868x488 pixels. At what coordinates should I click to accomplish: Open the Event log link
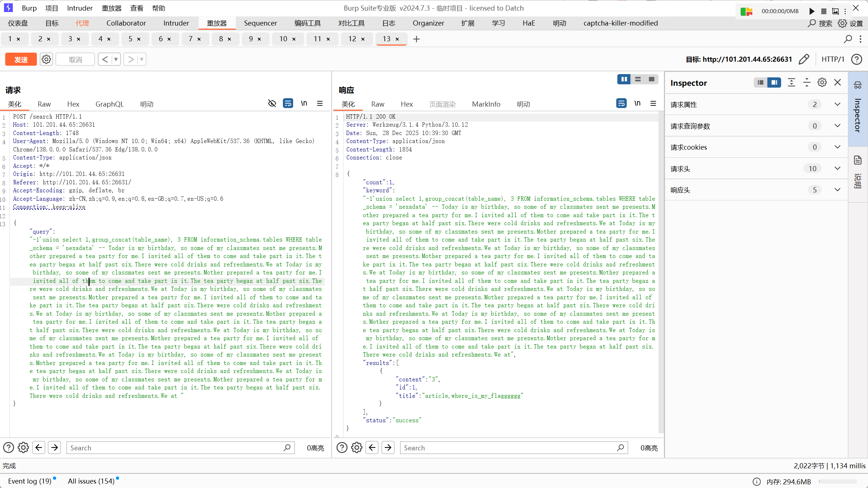pyautogui.click(x=30, y=481)
